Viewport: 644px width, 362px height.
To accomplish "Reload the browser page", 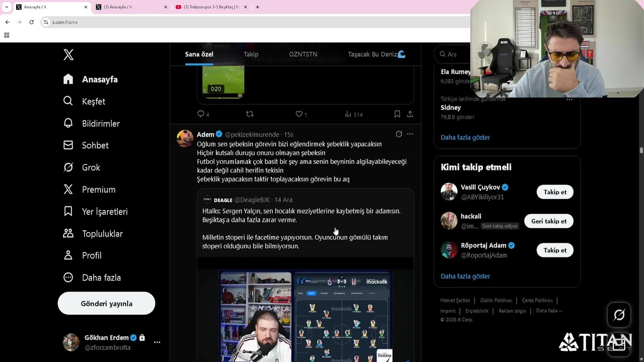I will 31,22.
